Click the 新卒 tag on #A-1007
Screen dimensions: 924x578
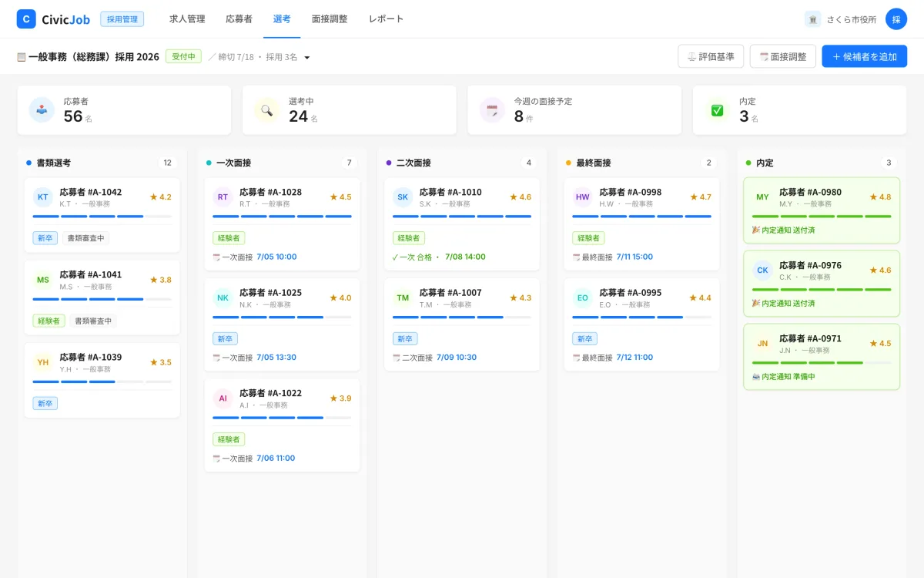click(405, 339)
